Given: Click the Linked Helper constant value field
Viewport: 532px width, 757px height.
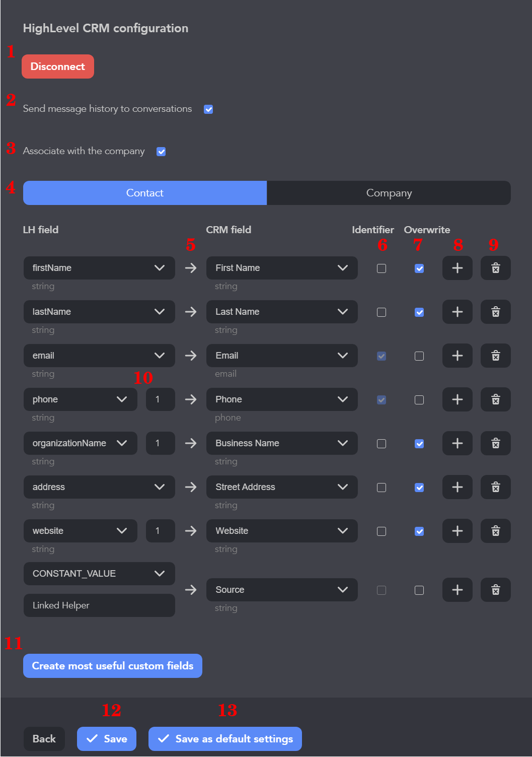Looking at the screenshot, I should point(99,605).
